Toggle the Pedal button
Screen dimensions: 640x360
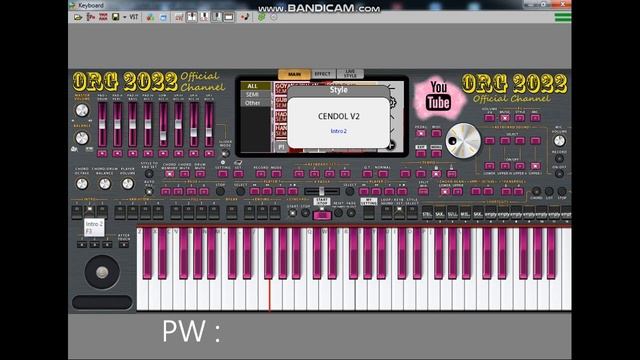click(421, 133)
